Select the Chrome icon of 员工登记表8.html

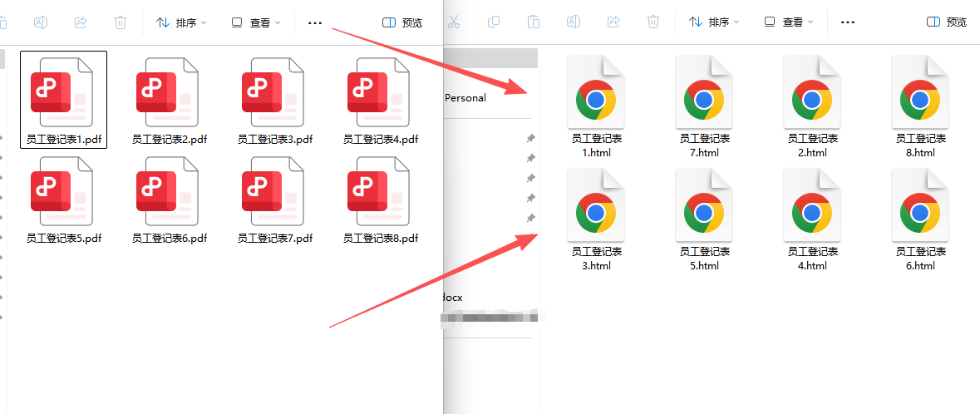(920, 92)
